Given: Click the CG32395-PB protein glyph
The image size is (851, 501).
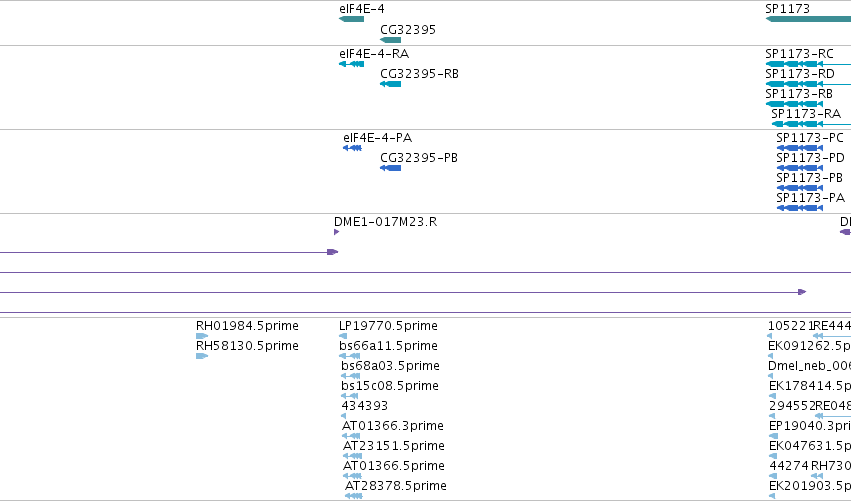Looking at the screenshot, I should [390, 168].
